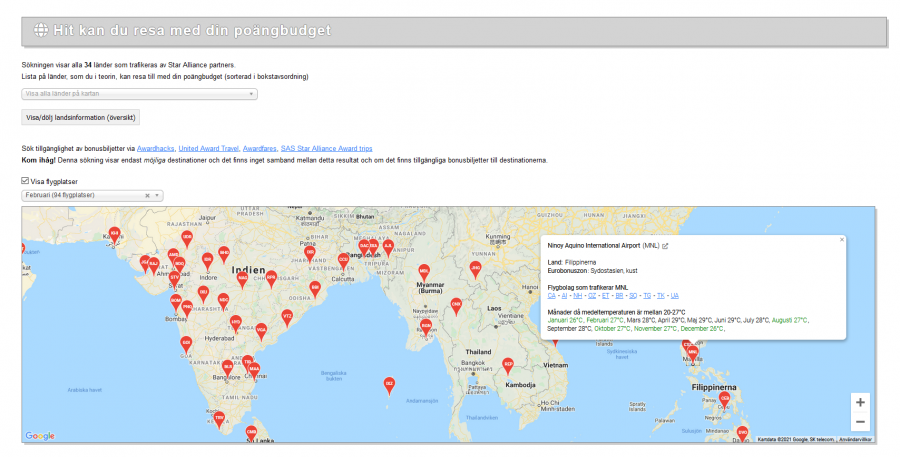900x457 pixels.
Task: Select the CMB marker at Sri Lanka
Action: click(251, 432)
